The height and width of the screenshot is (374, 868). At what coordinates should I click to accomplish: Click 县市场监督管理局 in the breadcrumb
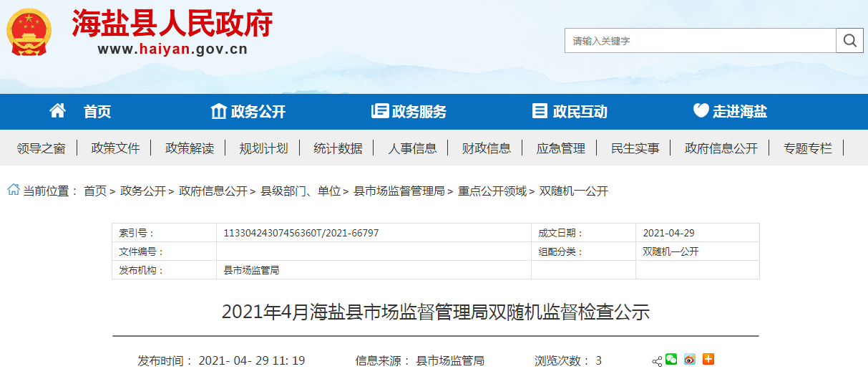(399, 191)
